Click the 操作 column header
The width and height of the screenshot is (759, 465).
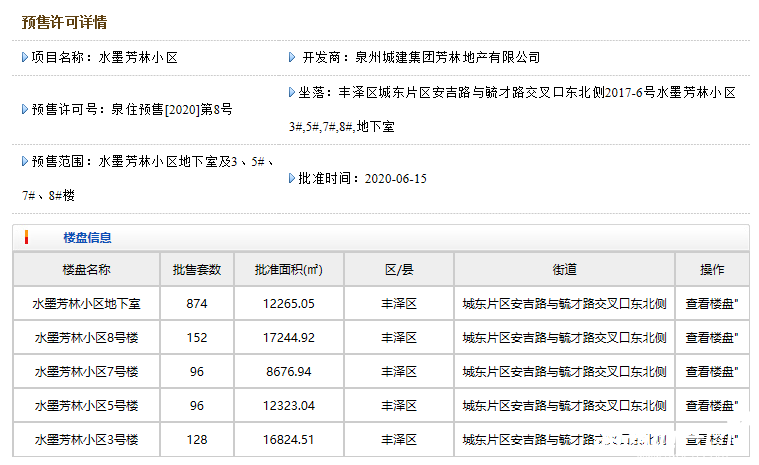point(712,270)
